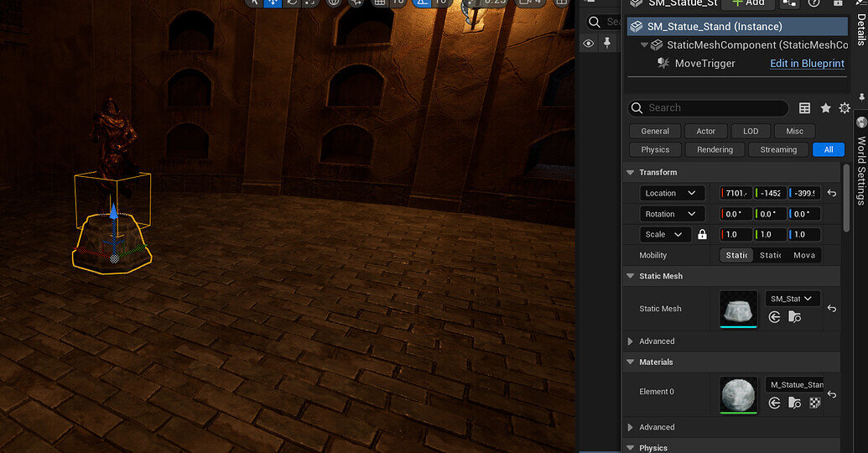Open the SM_Stat mesh asset dropdown
The height and width of the screenshot is (453, 868).
(x=793, y=299)
